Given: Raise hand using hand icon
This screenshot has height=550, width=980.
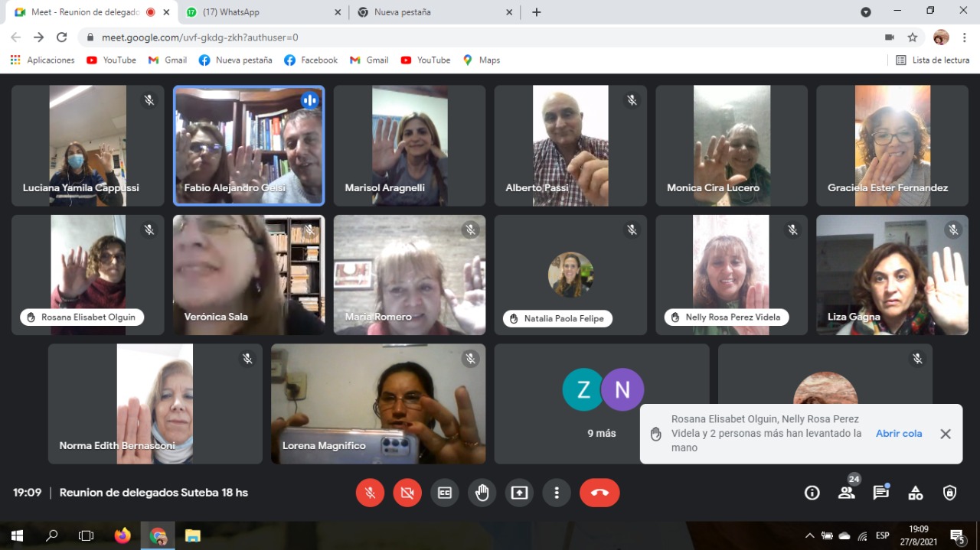Looking at the screenshot, I should tap(482, 493).
